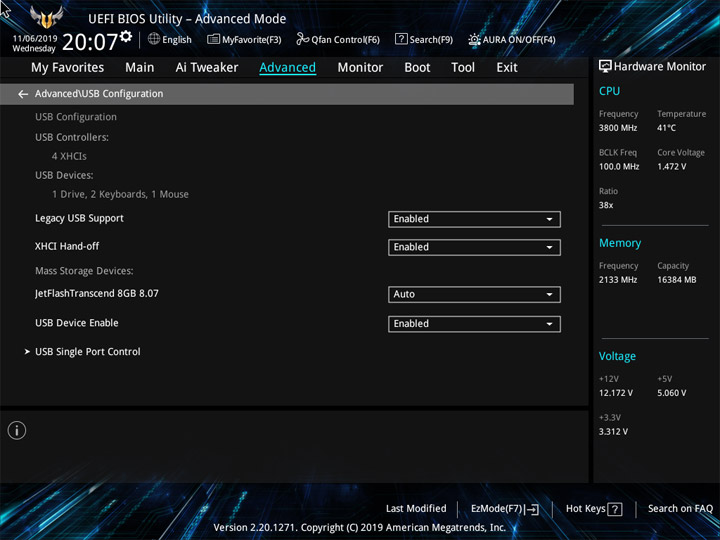Switch to the Main tab
The width and height of the screenshot is (720, 540).
(140, 68)
